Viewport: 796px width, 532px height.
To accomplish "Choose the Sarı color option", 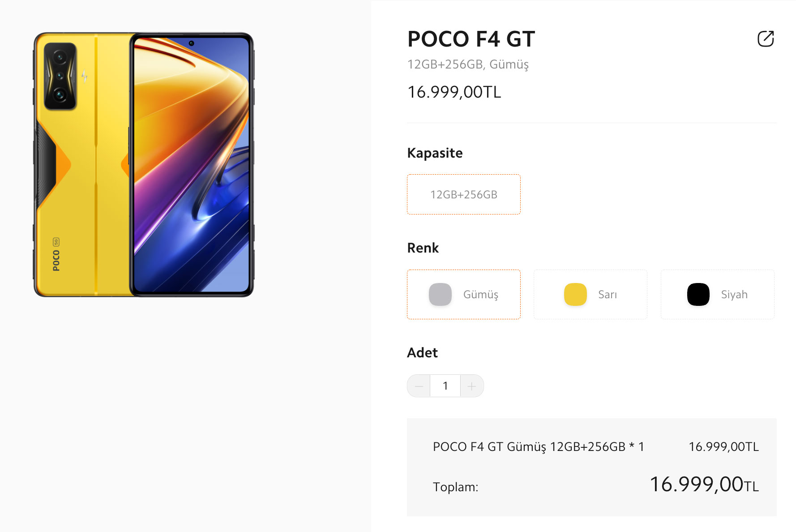I will [591, 294].
